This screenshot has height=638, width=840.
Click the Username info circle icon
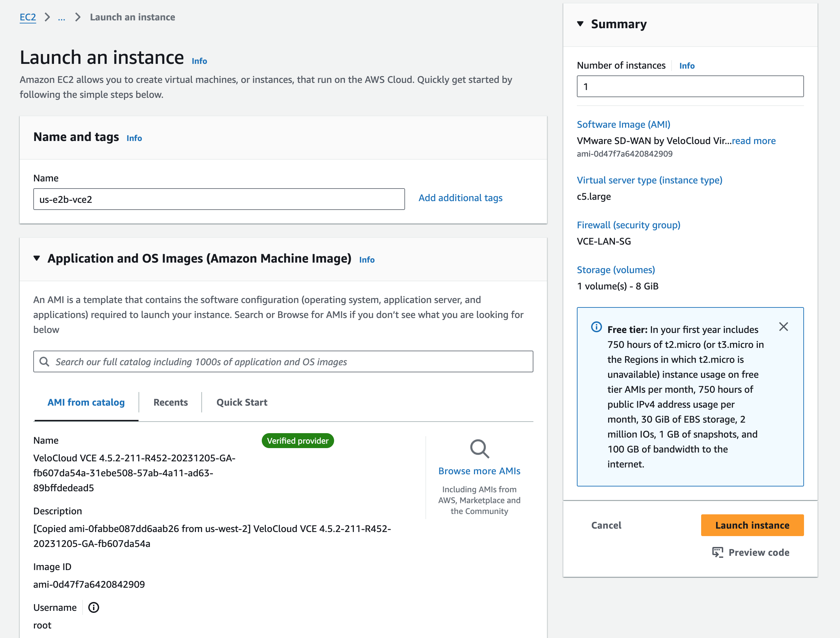(93, 608)
